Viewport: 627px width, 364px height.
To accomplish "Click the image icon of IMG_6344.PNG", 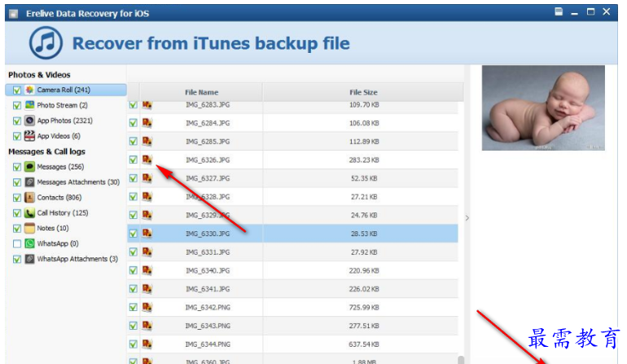I will click(x=147, y=344).
